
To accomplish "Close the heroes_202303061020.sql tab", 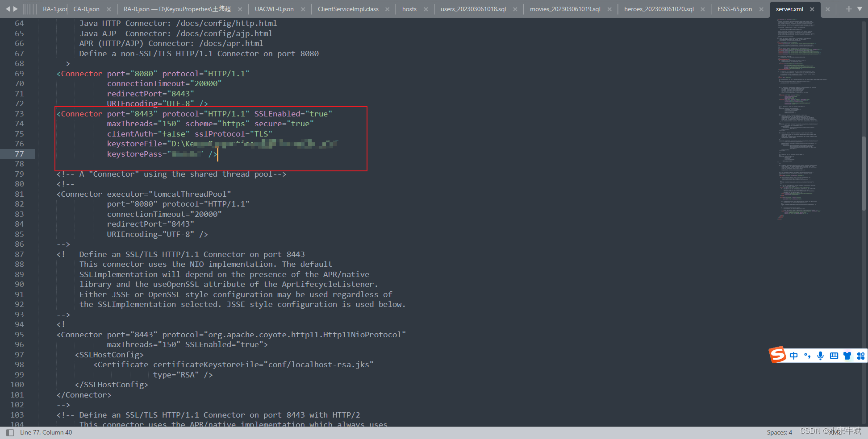I will 703,9.
